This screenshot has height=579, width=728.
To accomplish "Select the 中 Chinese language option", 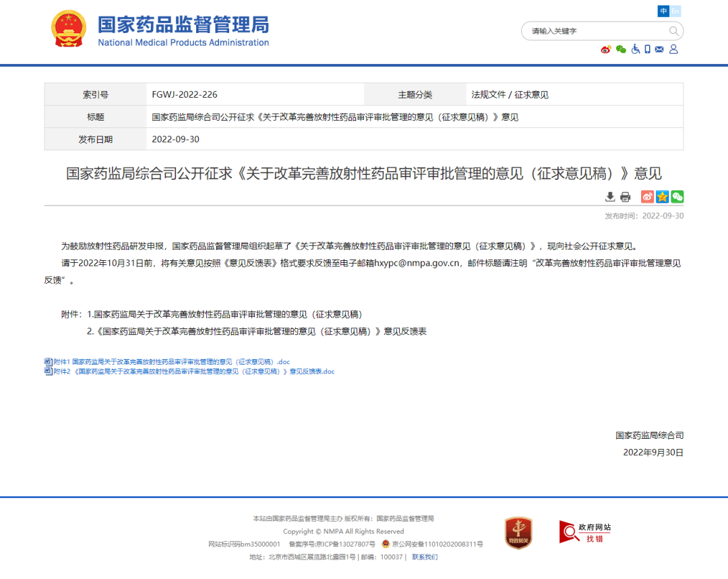I will pyautogui.click(x=664, y=11).
